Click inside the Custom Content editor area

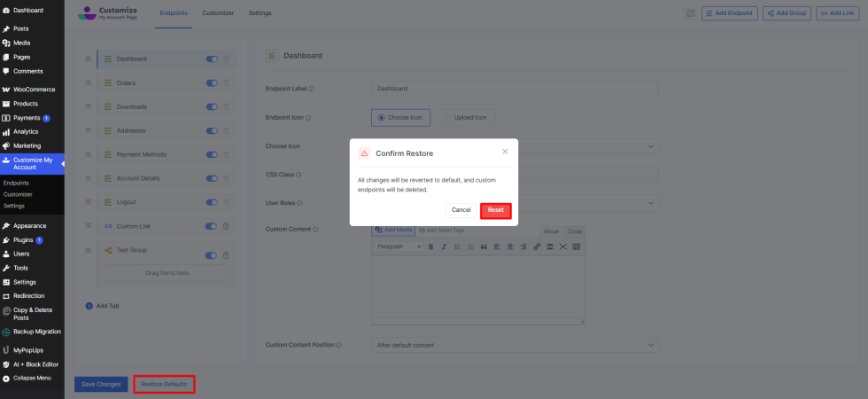[477, 286]
